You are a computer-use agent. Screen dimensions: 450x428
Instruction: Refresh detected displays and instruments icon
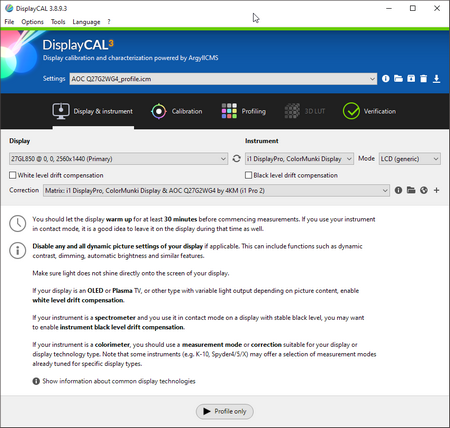(x=236, y=159)
